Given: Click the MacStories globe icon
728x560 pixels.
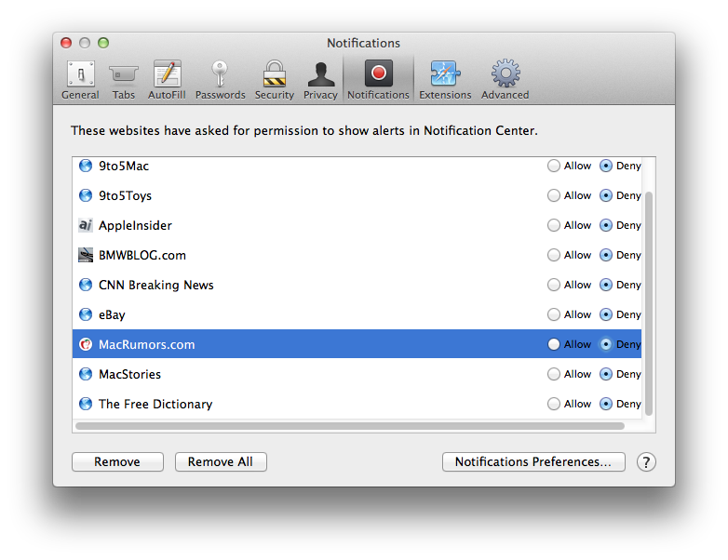Looking at the screenshot, I should pos(86,374).
